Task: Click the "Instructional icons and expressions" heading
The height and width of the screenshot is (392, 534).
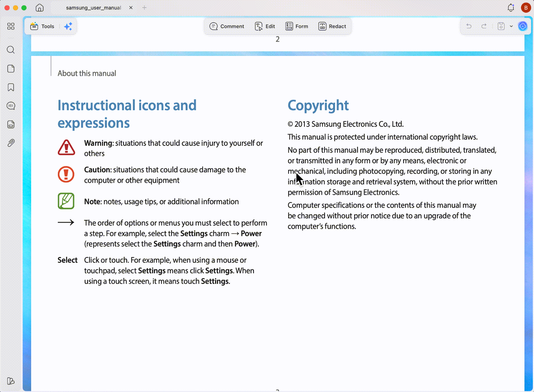Action: tap(127, 114)
